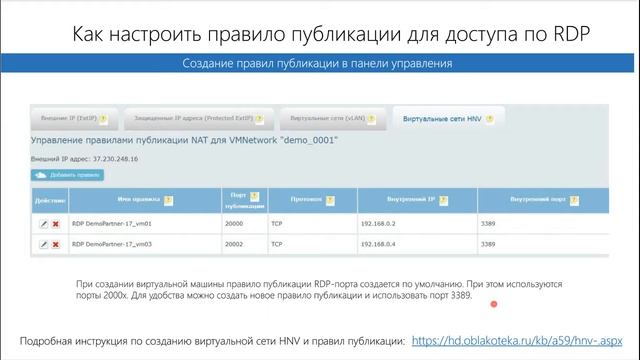Screen dimensions: 640x360
Task: Click the Действие column header
Action: coord(50,200)
